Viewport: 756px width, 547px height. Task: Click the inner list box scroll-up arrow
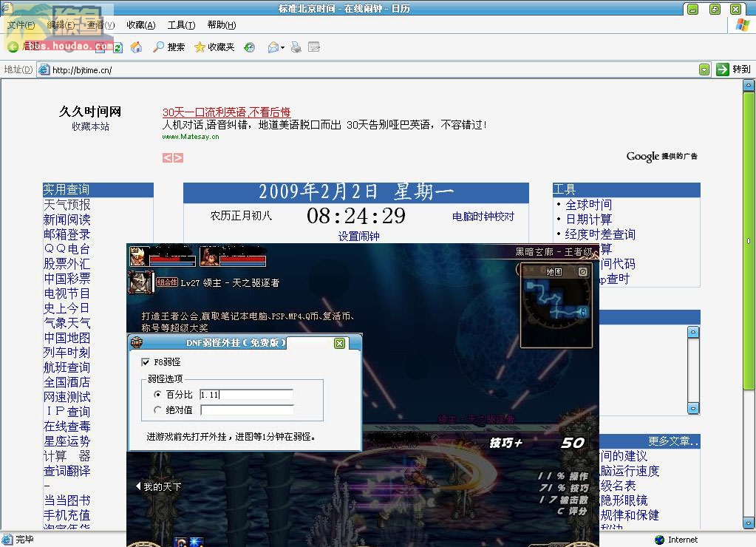tap(693, 333)
